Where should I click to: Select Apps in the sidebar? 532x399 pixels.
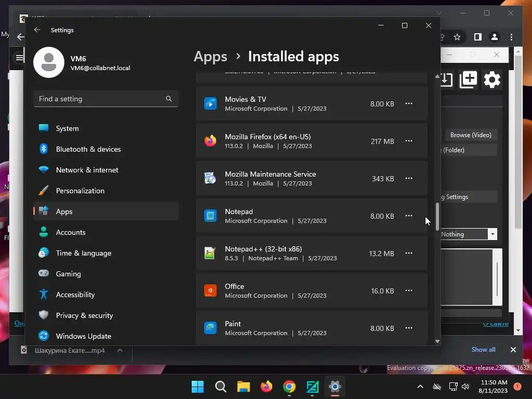click(106, 211)
